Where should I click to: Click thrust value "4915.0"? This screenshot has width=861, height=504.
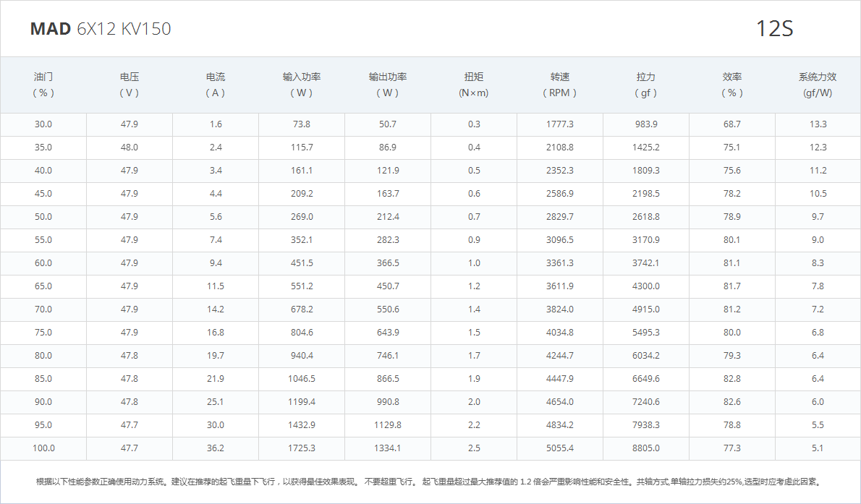645,309
